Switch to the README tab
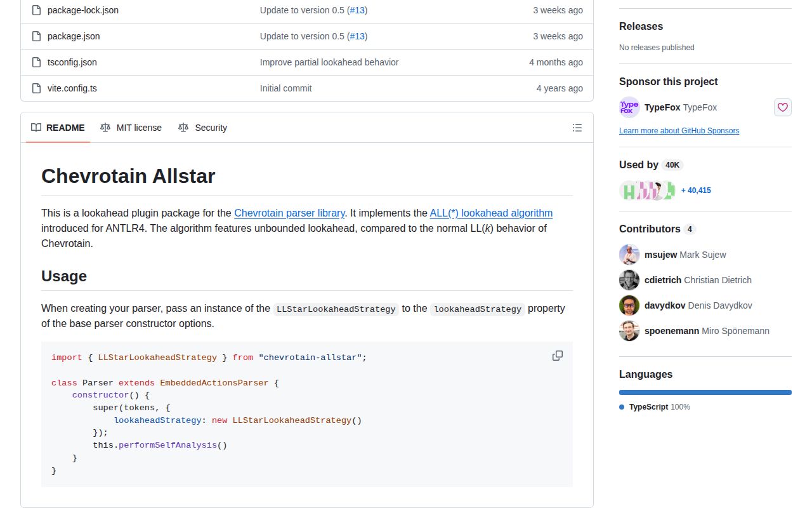 [x=58, y=128]
